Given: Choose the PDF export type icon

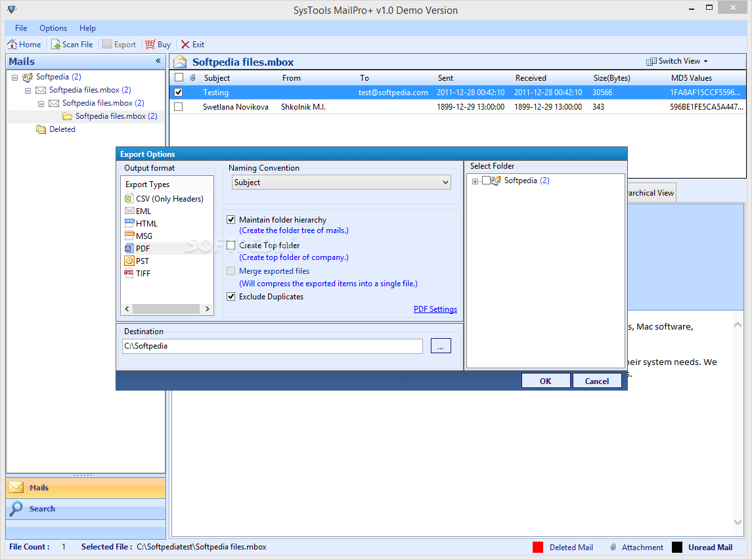Looking at the screenshot, I should (x=129, y=248).
